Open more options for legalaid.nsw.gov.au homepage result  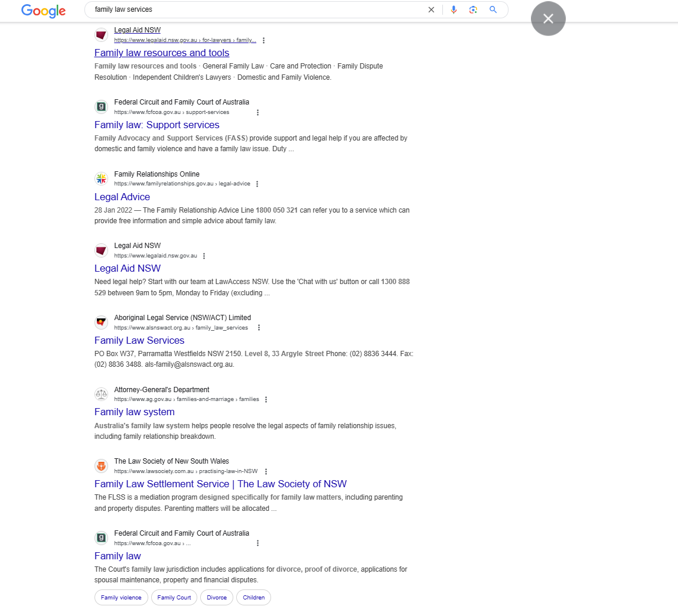204,256
